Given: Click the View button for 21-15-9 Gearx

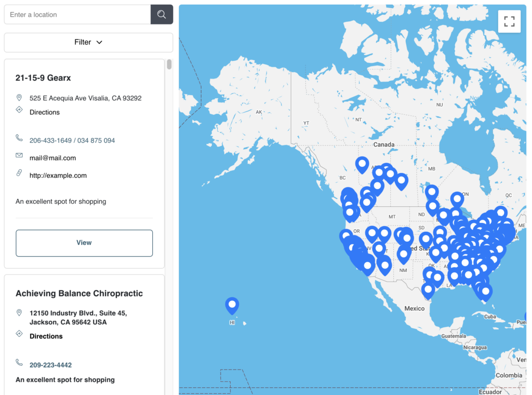Looking at the screenshot, I should point(84,243).
